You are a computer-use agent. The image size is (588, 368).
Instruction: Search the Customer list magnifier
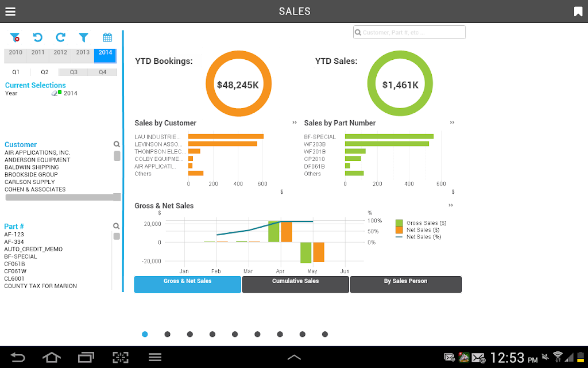tap(117, 144)
